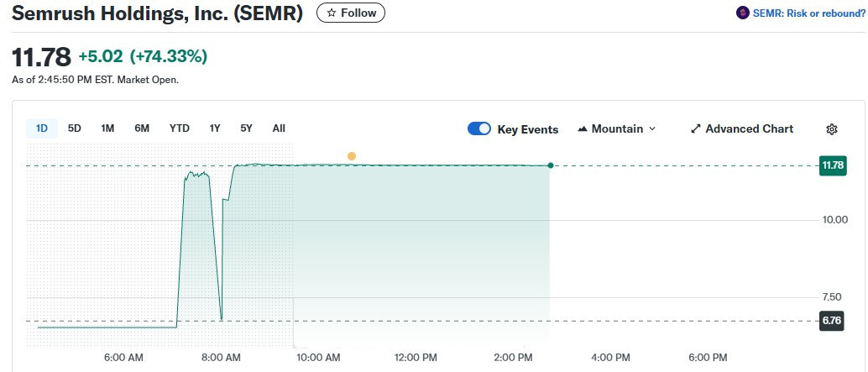Image resolution: width=868 pixels, height=372 pixels.
Task: Click the purple SEMR promo icon
Action: click(741, 13)
